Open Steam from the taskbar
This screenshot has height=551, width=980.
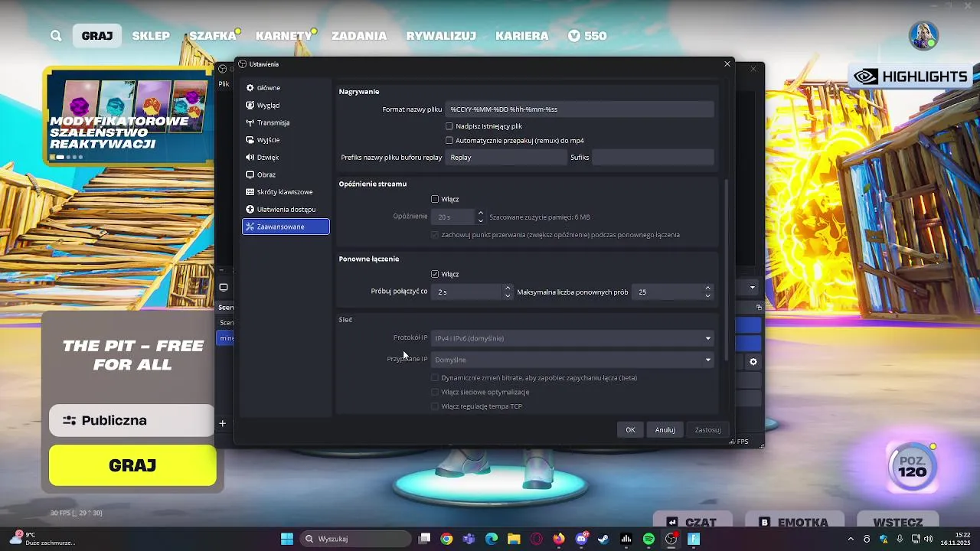click(x=603, y=539)
